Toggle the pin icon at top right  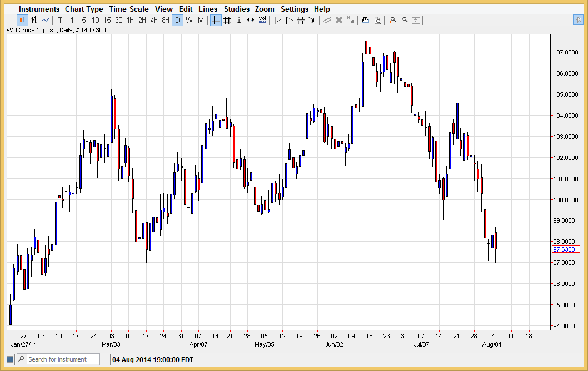coord(579,20)
